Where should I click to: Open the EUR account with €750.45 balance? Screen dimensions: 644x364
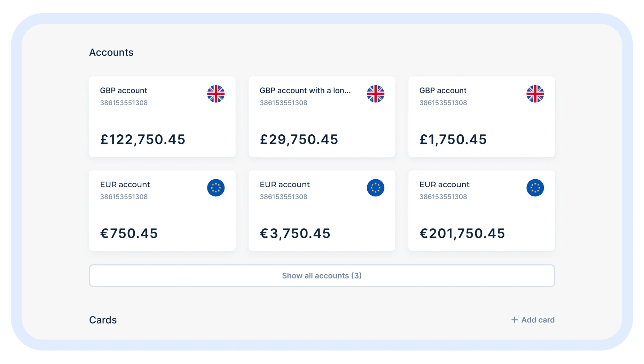pos(162,211)
